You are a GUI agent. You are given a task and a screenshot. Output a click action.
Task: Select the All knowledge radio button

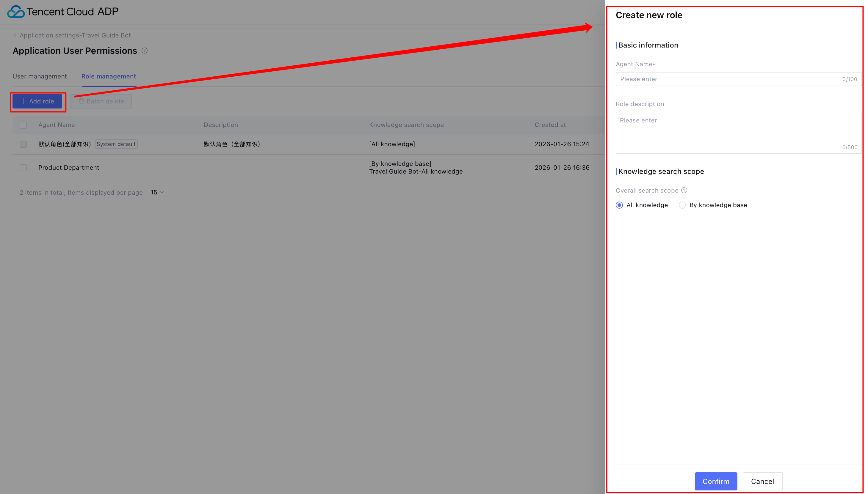(x=620, y=205)
